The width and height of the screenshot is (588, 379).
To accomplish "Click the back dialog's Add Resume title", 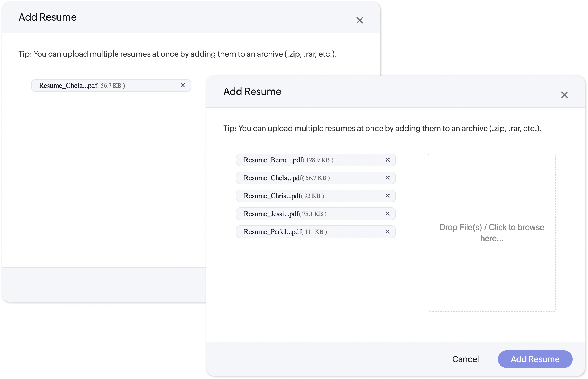I will click(48, 17).
